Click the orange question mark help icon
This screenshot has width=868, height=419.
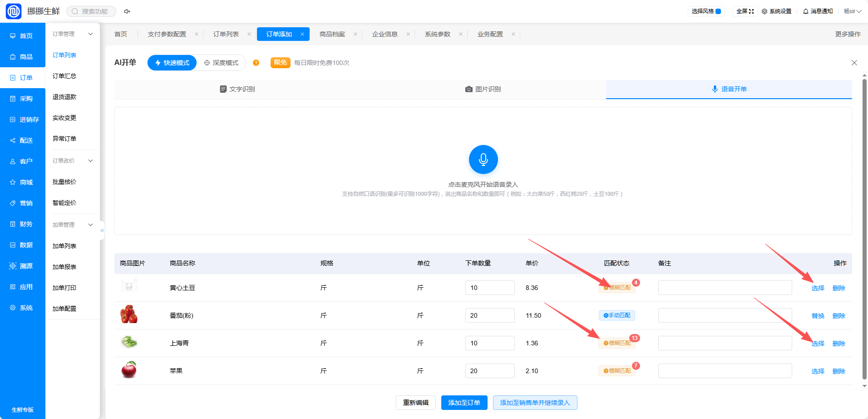click(256, 63)
